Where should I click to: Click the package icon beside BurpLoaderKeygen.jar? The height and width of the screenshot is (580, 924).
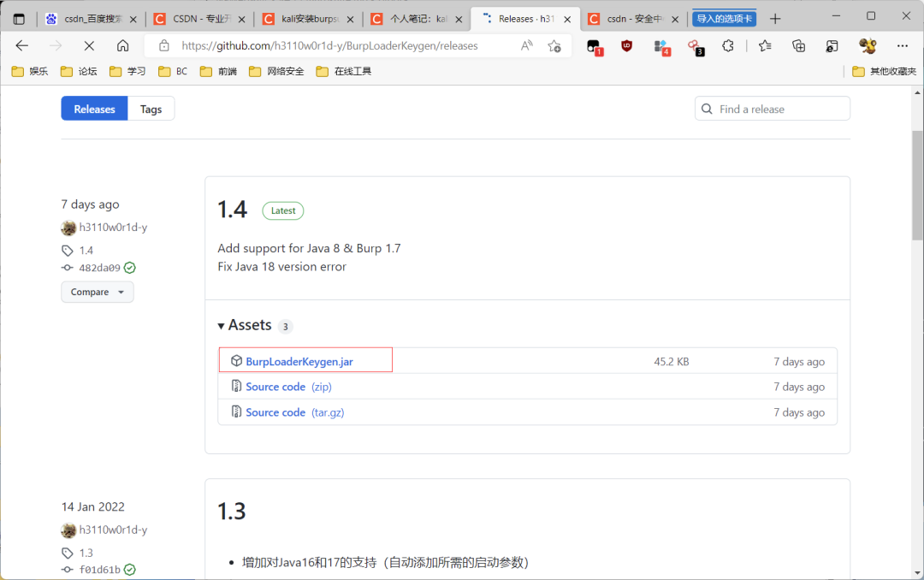click(x=237, y=360)
